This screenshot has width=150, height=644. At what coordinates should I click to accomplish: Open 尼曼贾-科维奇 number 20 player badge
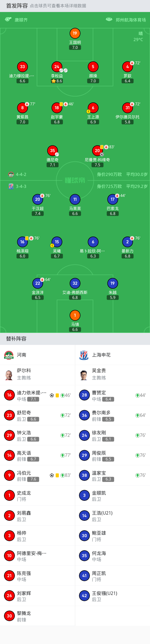tap(97, 150)
